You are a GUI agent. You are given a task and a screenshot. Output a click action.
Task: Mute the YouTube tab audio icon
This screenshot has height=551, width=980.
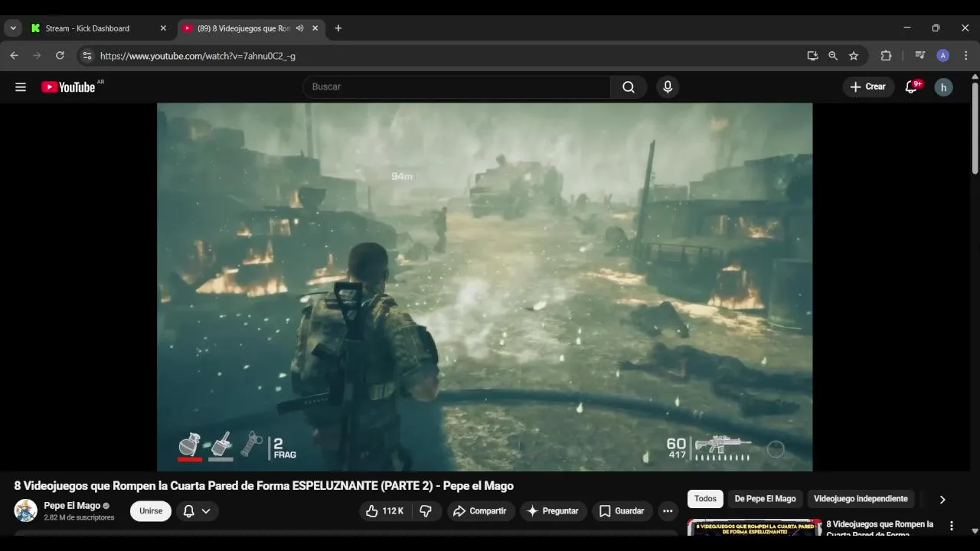(x=300, y=28)
